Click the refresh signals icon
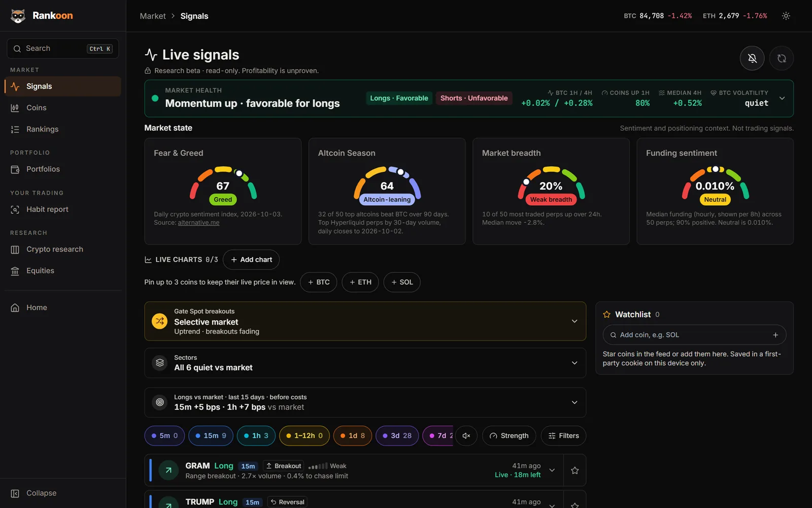 (782, 58)
